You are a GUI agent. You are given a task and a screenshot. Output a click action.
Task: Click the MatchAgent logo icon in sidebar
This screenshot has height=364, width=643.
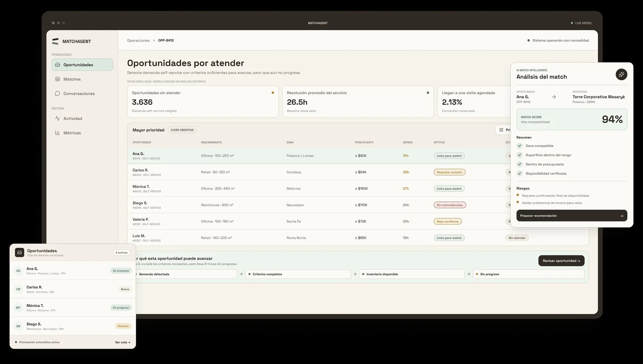click(x=55, y=41)
